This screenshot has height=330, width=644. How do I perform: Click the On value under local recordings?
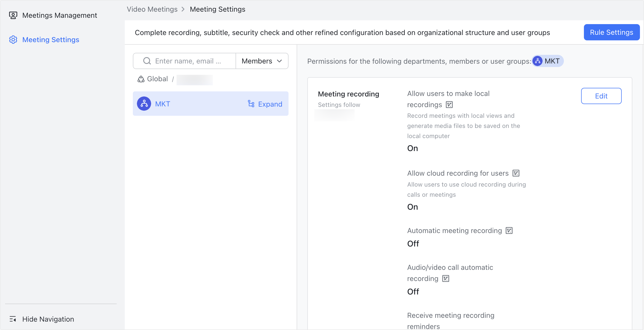(413, 148)
